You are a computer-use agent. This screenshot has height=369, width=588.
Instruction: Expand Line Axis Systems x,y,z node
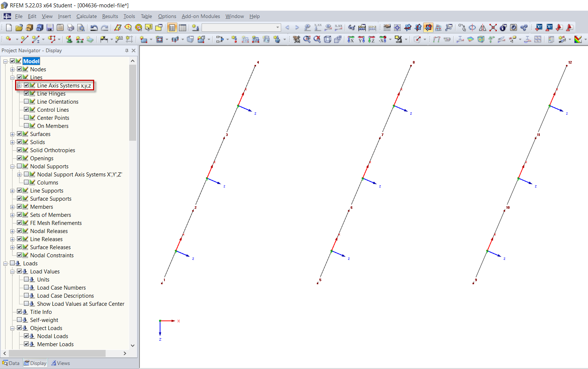click(x=20, y=86)
